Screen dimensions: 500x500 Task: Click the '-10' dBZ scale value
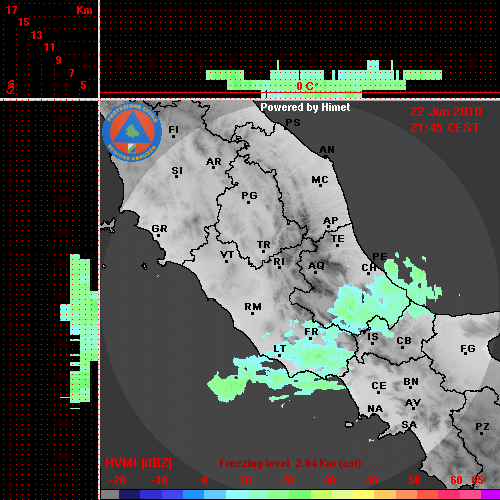pos(159,480)
